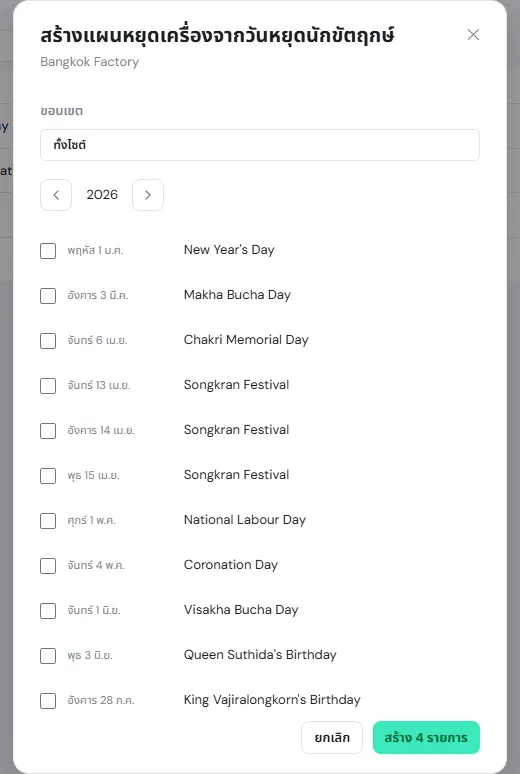Click the 2026 year label
Viewport: 520px width, 774px height.
point(102,194)
